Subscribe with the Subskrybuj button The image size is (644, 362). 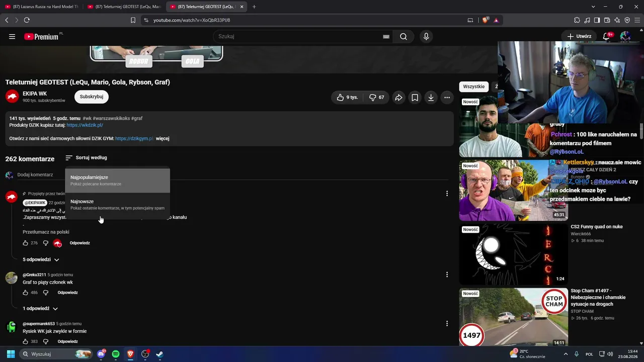point(92,97)
